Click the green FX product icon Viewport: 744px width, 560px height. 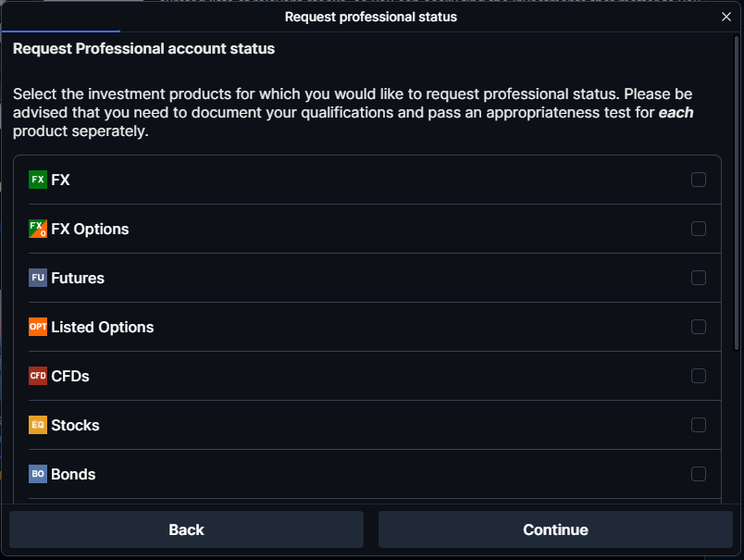pos(38,180)
